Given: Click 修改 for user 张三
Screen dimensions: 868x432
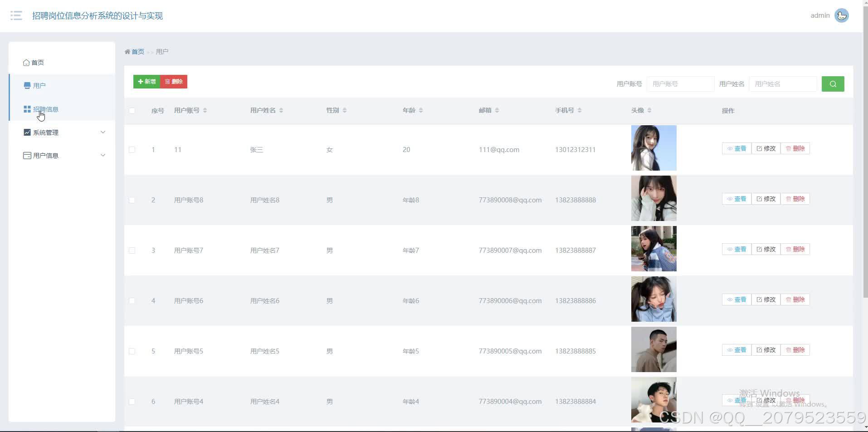Looking at the screenshot, I should 766,148.
